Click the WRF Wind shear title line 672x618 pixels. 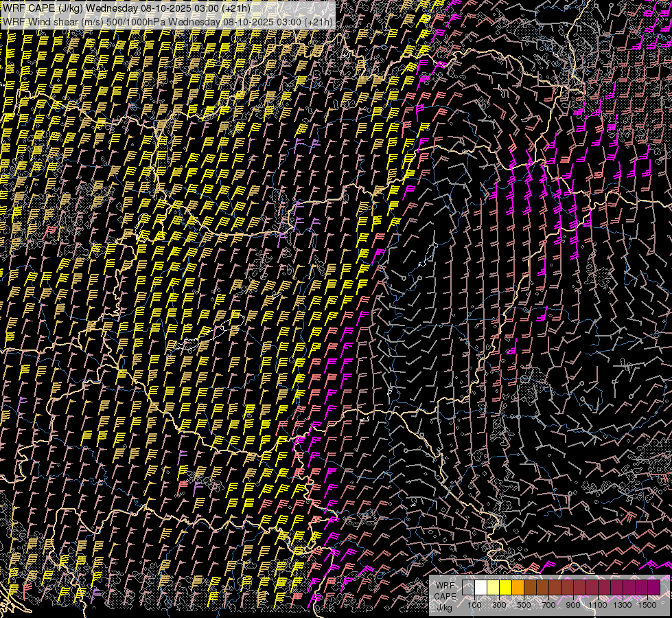coord(167,21)
